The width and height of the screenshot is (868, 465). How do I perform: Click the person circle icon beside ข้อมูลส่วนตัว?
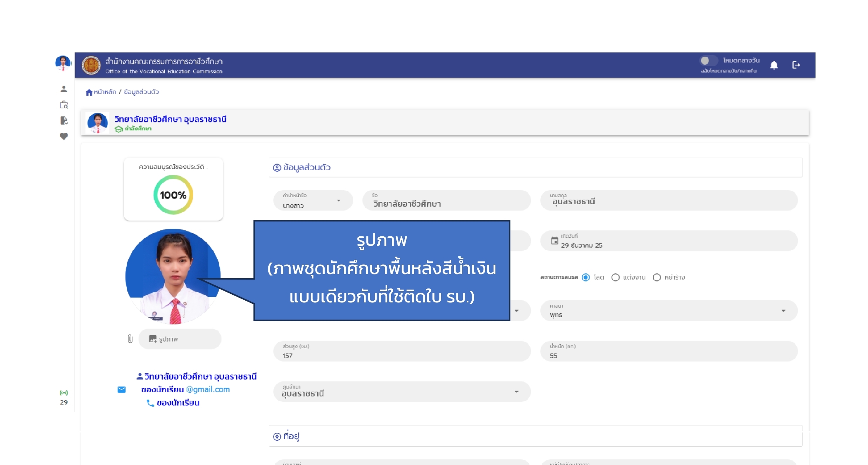point(277,168)
